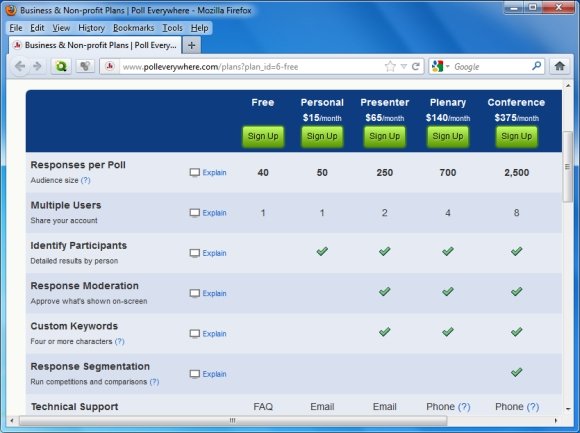Click Explain link for Response Segmentation
Viewport: 580px width, 433px height.
pos(214,374)
